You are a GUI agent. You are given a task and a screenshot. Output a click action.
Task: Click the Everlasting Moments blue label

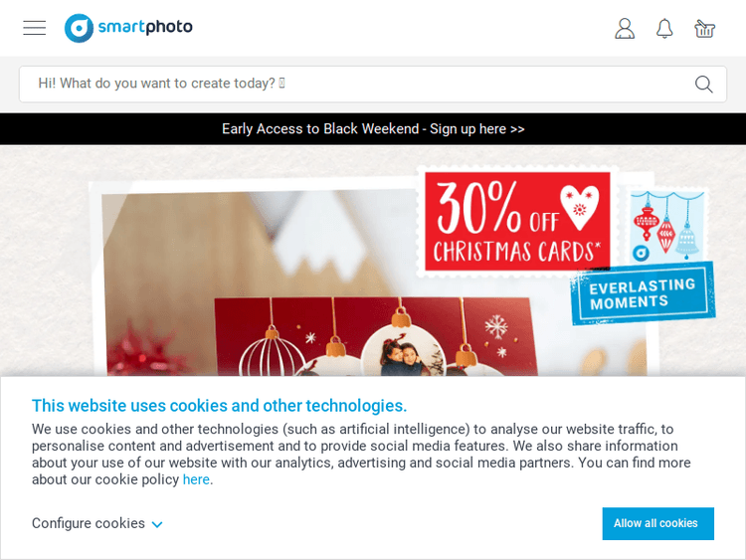[643, 293]
